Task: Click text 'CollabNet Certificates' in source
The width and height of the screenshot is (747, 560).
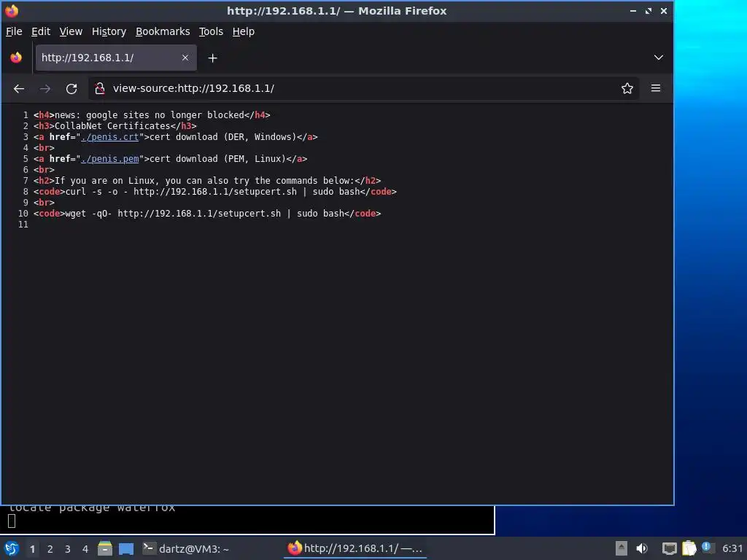Action: coord(112,126)
